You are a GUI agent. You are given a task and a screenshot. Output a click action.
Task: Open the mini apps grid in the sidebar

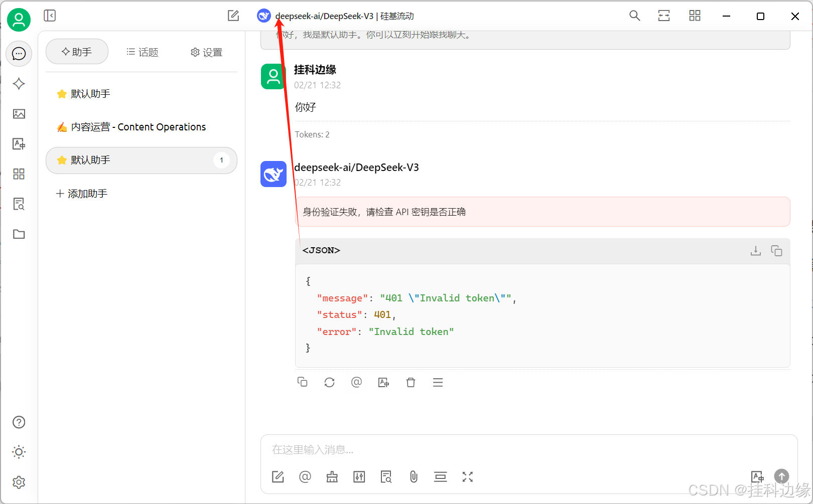click(x=19, y=174)
